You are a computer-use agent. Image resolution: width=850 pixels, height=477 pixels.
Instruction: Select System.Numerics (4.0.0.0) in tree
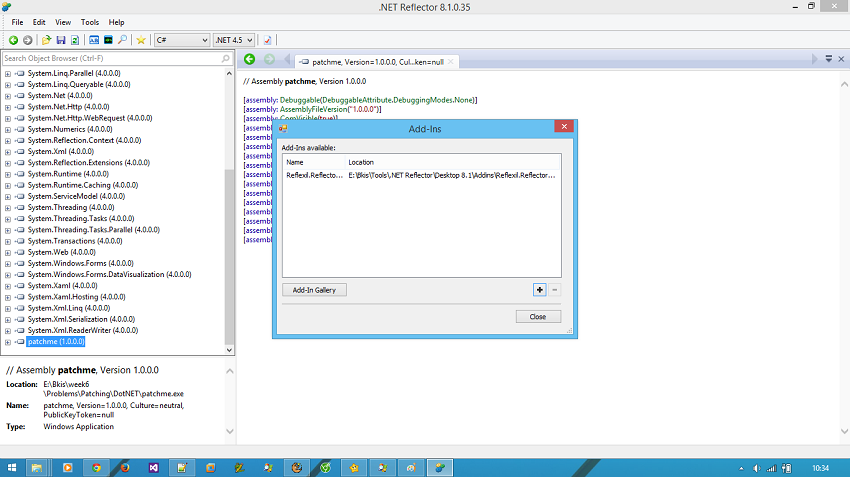[70, 129]
